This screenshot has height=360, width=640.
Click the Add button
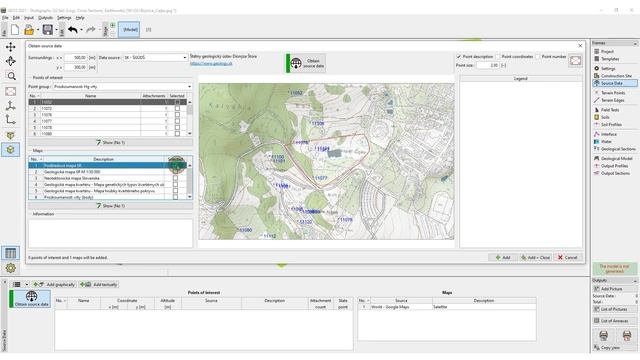tap(503, 258)
